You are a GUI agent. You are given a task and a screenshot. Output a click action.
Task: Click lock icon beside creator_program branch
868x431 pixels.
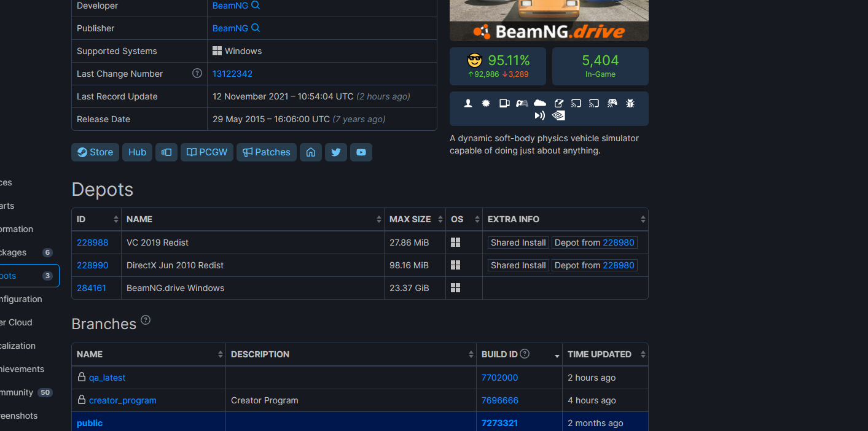point(81,400)
